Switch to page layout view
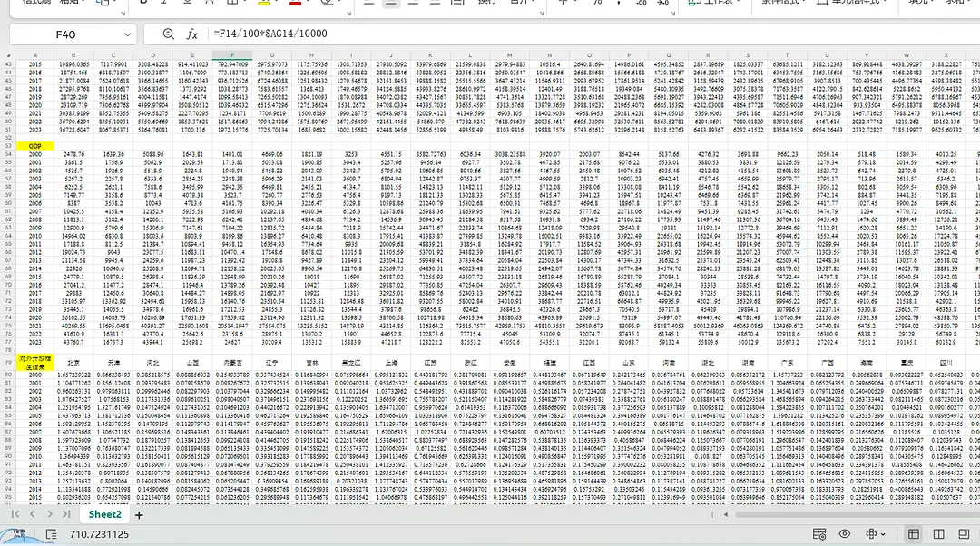 pos(964,533)
